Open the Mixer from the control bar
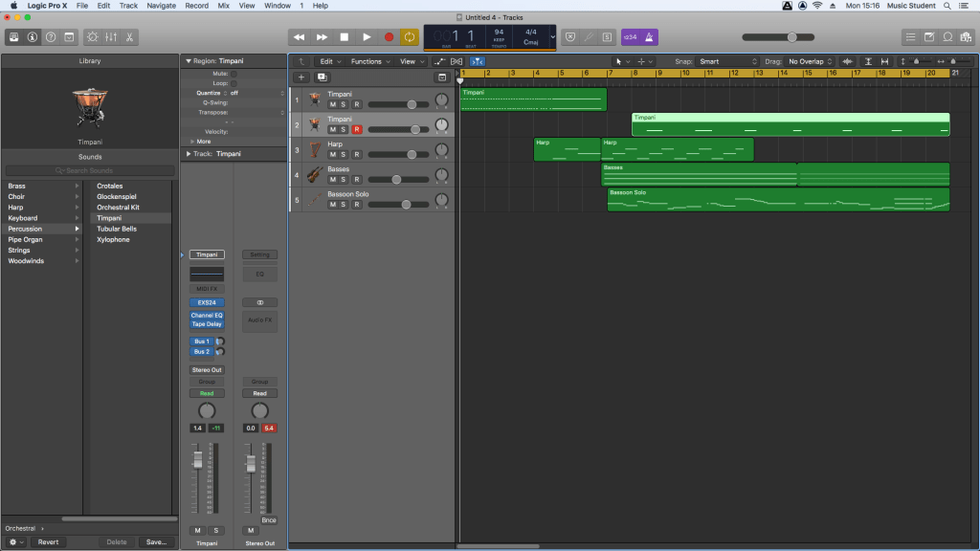Screen dimensions: 980x551 [110, 37]
